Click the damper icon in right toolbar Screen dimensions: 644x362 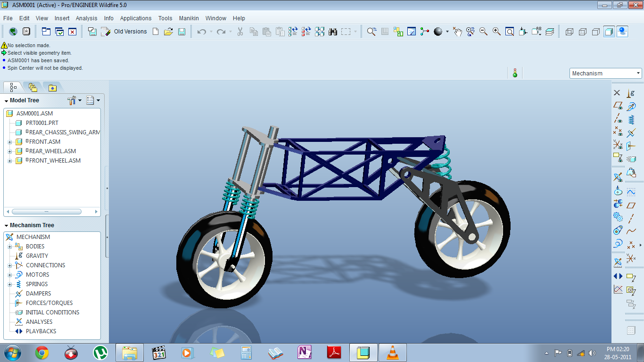click(x=631, y=133)
